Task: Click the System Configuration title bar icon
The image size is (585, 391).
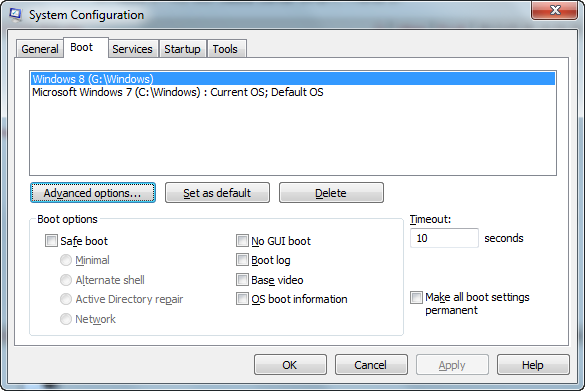Action: coord(16,14)
